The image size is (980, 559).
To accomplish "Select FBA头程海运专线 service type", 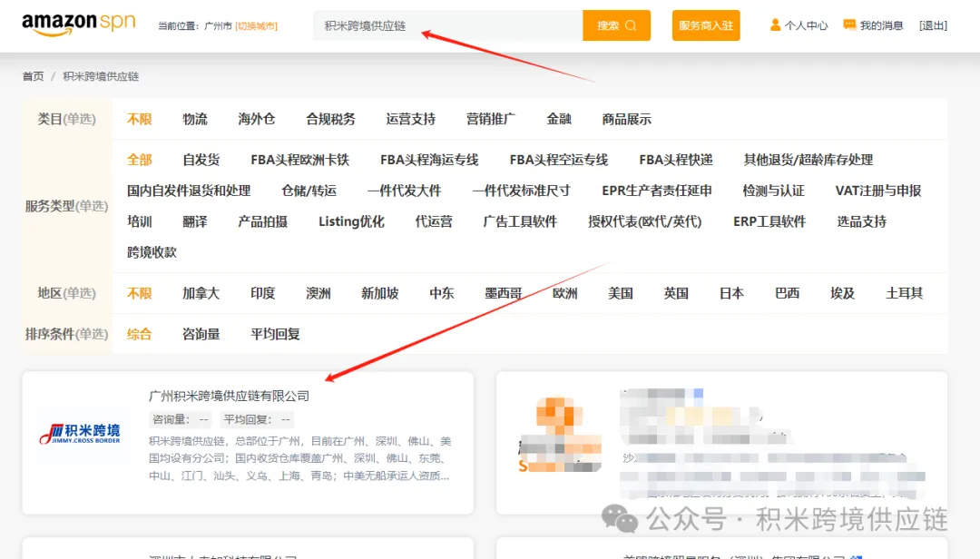I will [429, 160].
